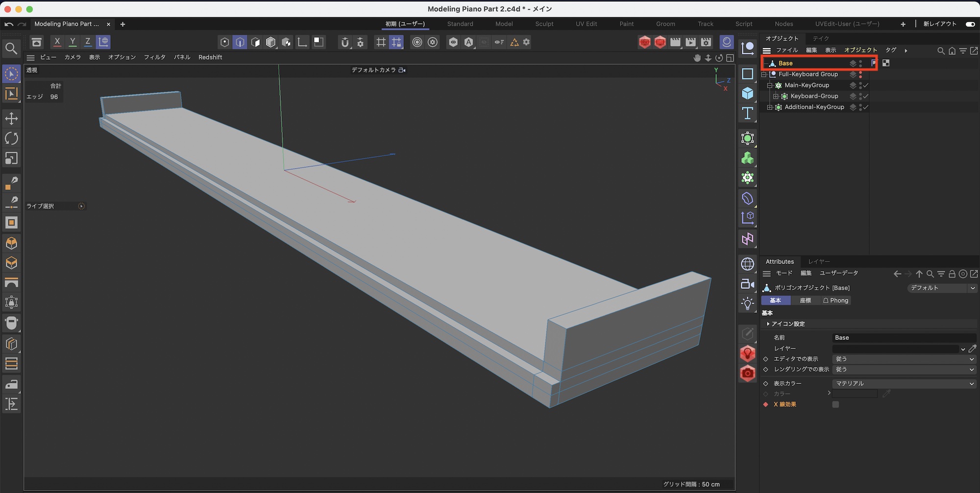Toggle the 新レイアウト switch
Image resolution: width=980 pixels, height=493 pixels.
pos(970,24)
